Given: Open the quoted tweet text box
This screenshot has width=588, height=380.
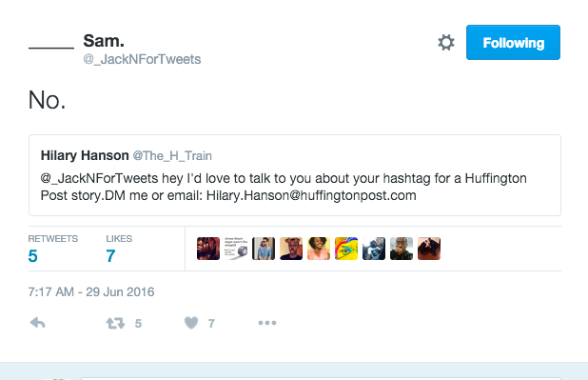Looking at the screenshot, I should click(x=295, y=175).
